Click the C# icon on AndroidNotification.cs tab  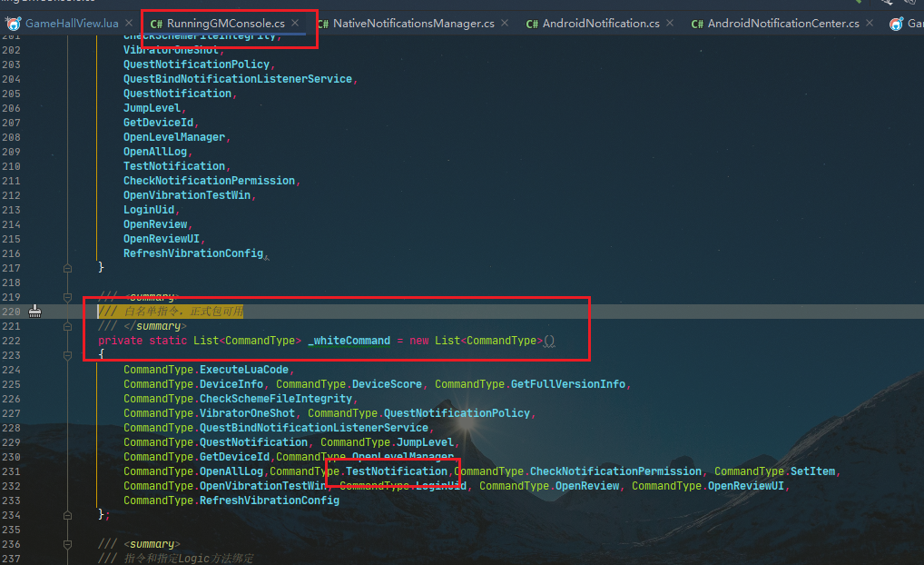(x=532, y=25)
